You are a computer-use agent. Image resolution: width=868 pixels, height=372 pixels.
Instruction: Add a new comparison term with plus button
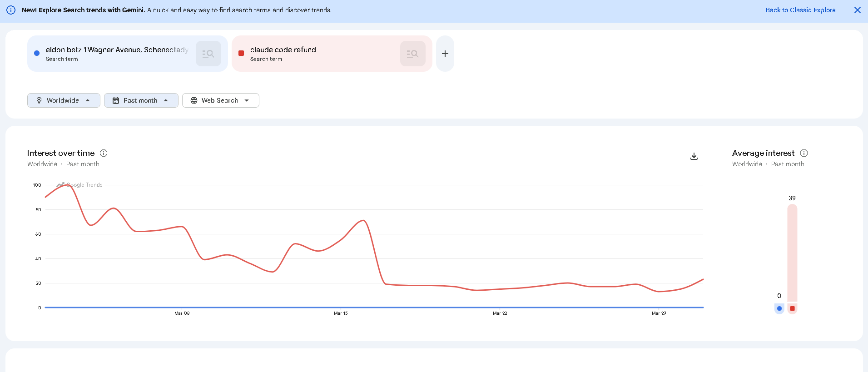[445, 54]
